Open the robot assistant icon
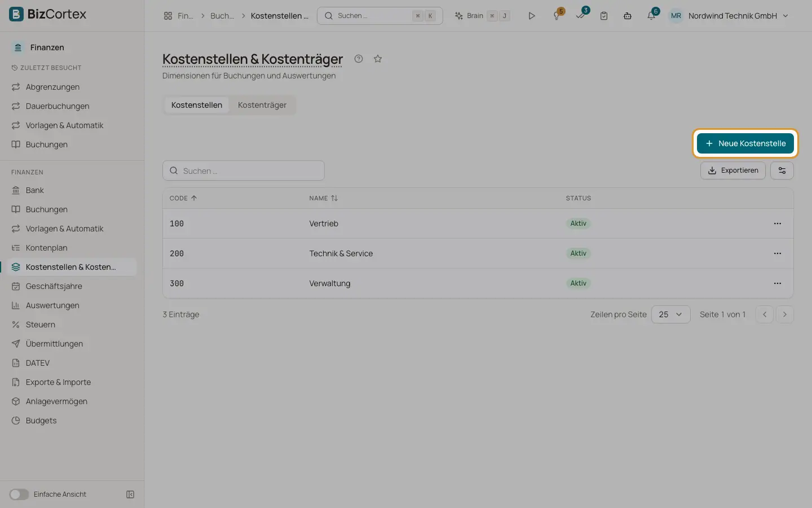 click(x=628, y=16)
